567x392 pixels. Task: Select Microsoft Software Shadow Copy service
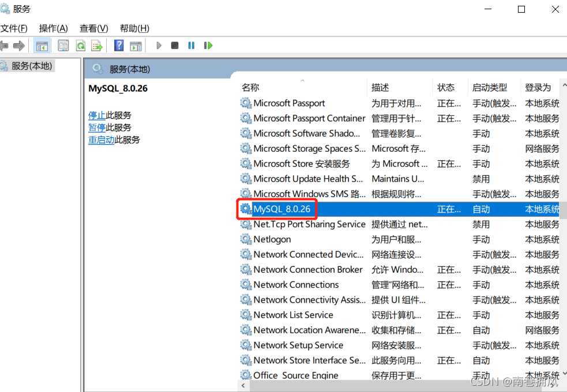click(x=399, y=134)
